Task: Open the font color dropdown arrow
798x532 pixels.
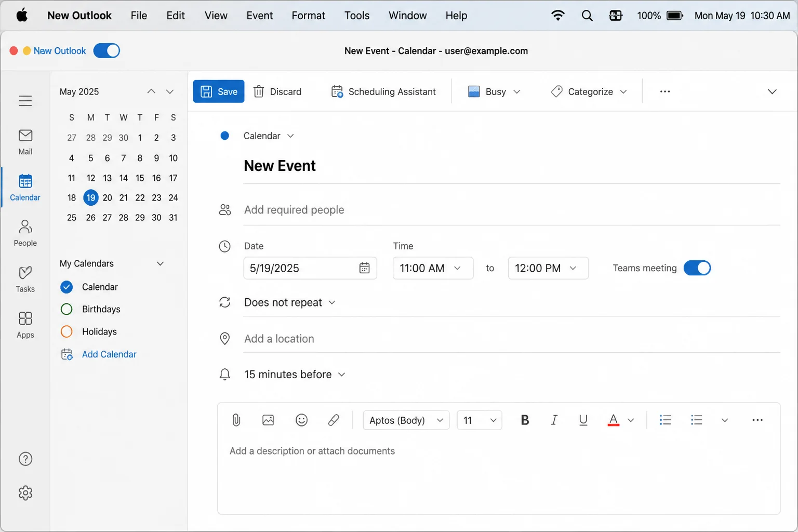Action: 631,420
